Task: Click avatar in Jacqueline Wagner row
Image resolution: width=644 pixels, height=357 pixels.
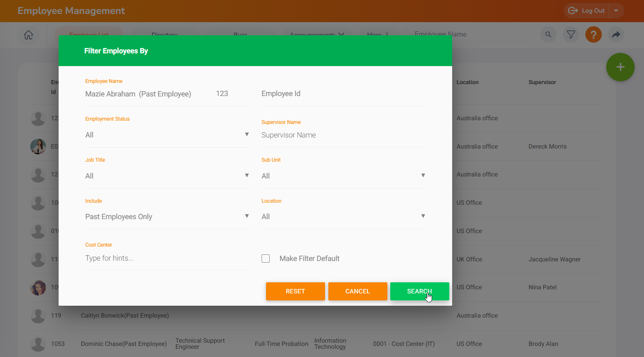Action: point(38,259)
